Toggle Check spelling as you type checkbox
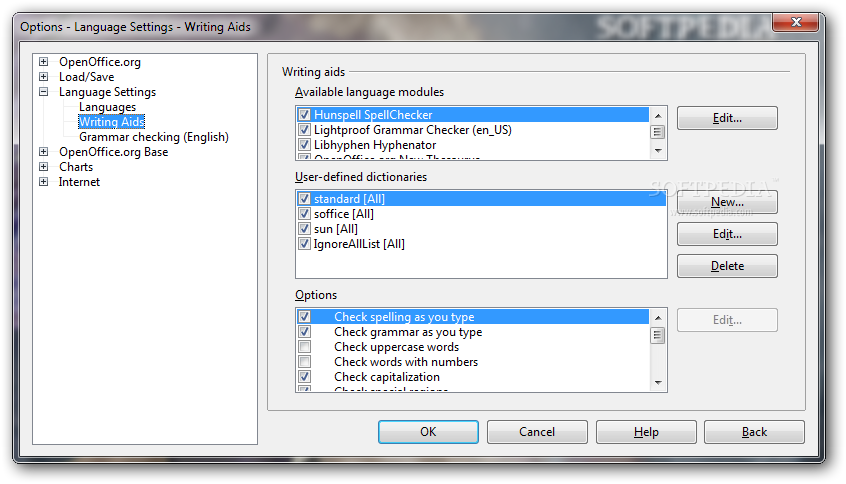 tap(304, 317)
